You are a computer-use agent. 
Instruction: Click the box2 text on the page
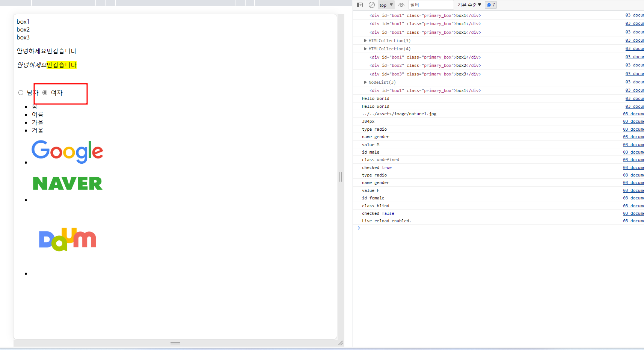(x=23, y=29)
